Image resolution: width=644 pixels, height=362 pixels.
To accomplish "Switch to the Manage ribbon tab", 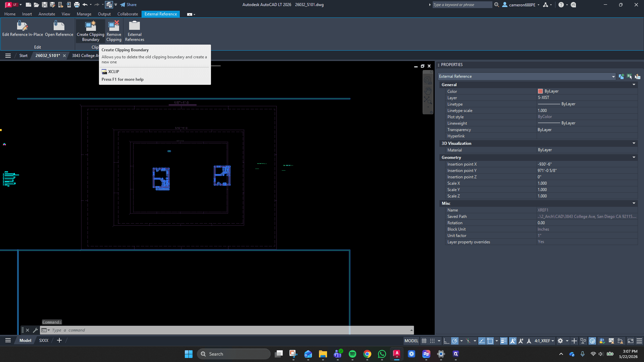I will [x=84, y=14].
